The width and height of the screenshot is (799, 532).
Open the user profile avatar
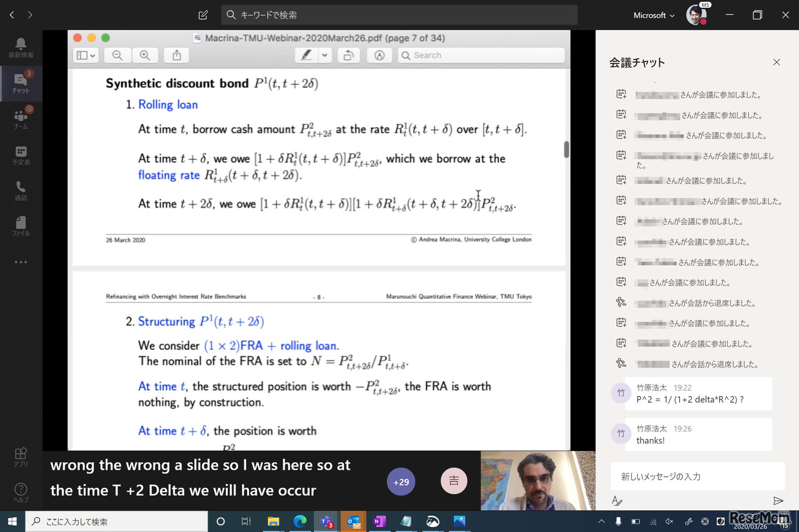pos(696,15)
